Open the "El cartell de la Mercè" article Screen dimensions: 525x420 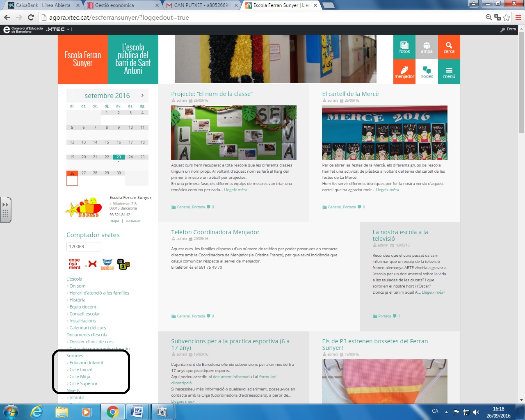(x=350, y=94)
